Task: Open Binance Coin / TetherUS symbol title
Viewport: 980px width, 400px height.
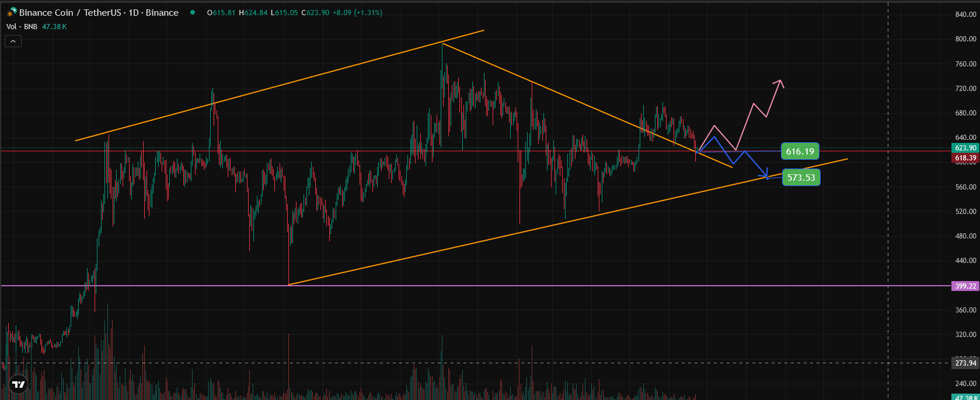Action: pyautogui.click(x=99, y=12)
